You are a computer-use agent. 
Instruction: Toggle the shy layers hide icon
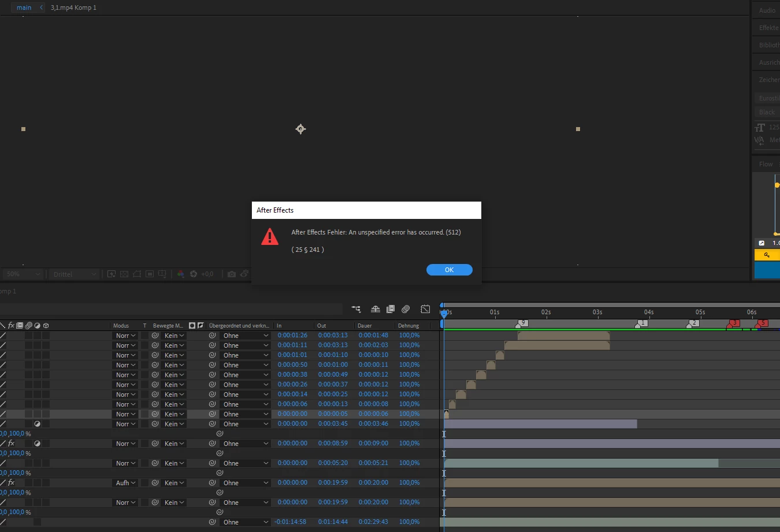click(x=376, y=309)
